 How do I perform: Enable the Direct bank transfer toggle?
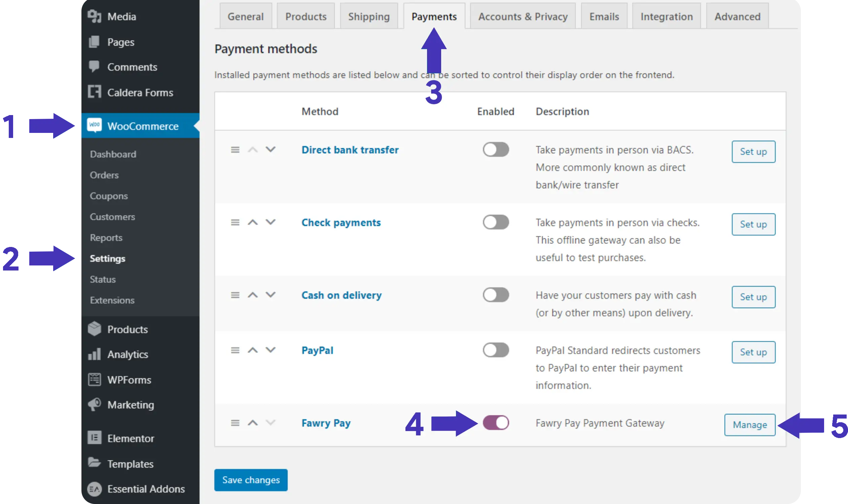tap(496, 149)
